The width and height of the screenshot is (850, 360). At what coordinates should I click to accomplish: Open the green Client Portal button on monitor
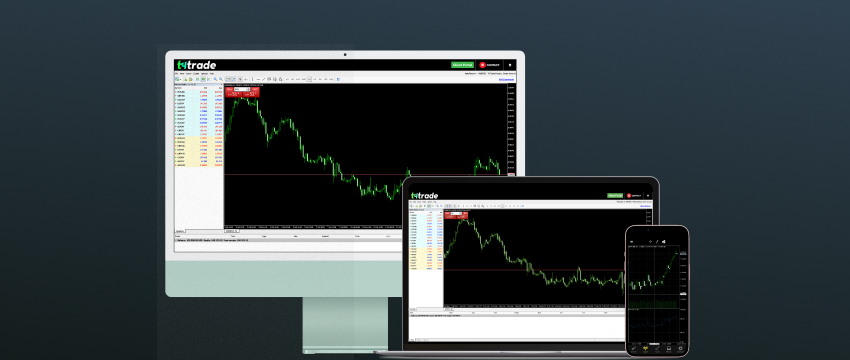[x=462, y=65]
